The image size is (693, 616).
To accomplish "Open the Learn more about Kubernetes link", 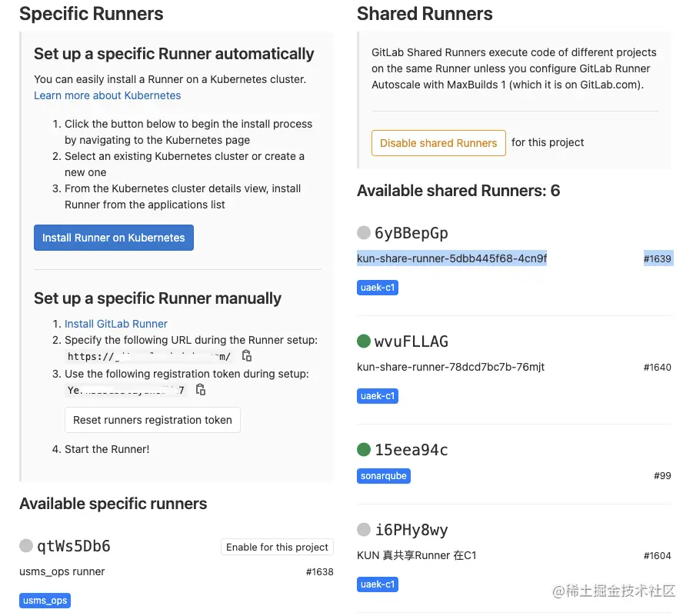I will 108,95.
